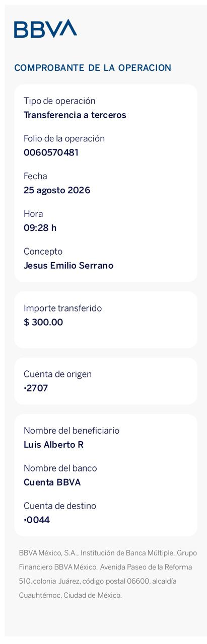Viewport: 207px width, 644px height.
Task: Click the BBVA logo
Action: point(45,29)
